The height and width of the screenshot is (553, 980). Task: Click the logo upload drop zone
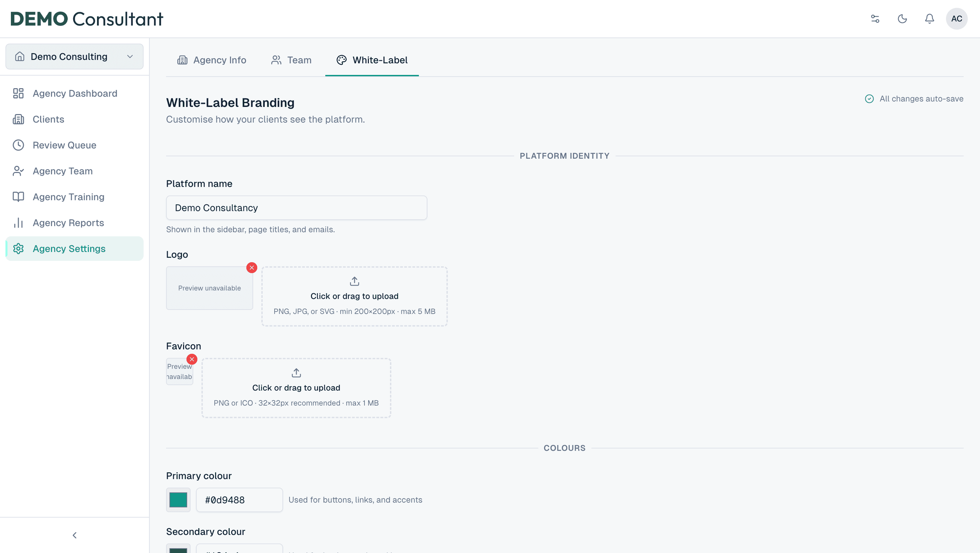355,297
